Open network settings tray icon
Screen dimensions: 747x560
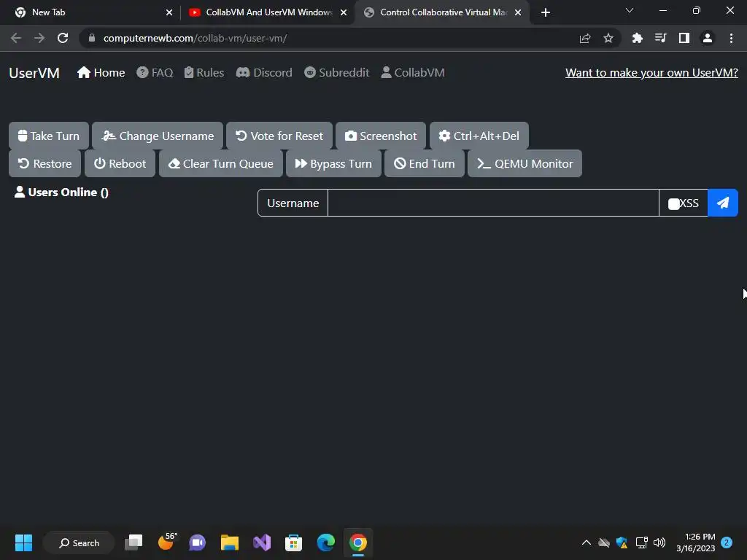click(642, 542)
